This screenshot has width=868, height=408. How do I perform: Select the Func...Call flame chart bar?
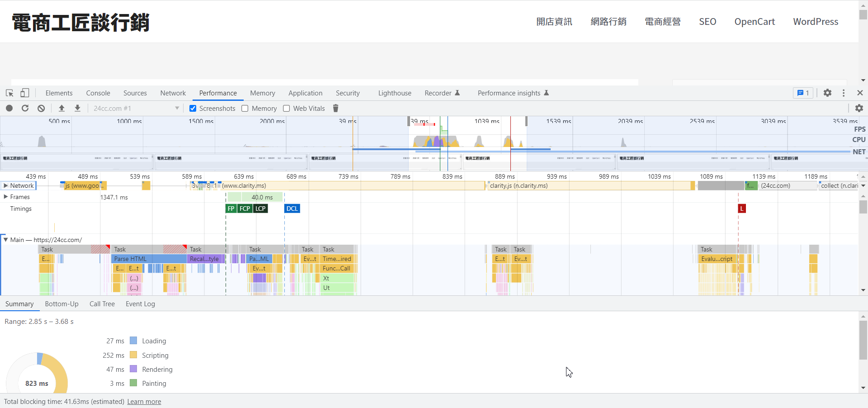click(338, 268)
